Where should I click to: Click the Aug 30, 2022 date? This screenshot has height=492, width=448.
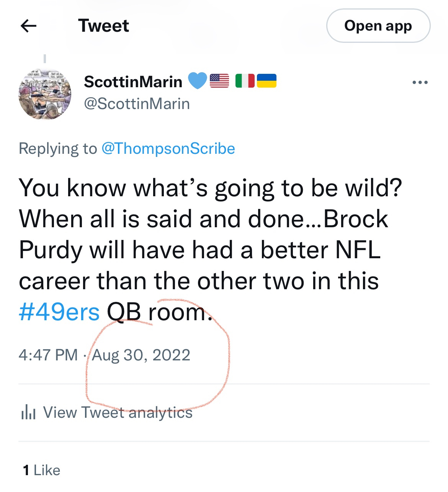pos(141,355)
